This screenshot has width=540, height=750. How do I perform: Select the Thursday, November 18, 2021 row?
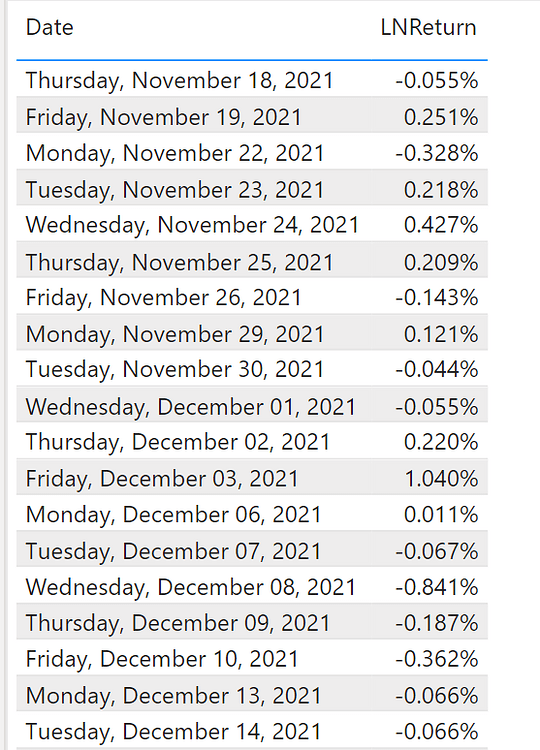point(252,79)
